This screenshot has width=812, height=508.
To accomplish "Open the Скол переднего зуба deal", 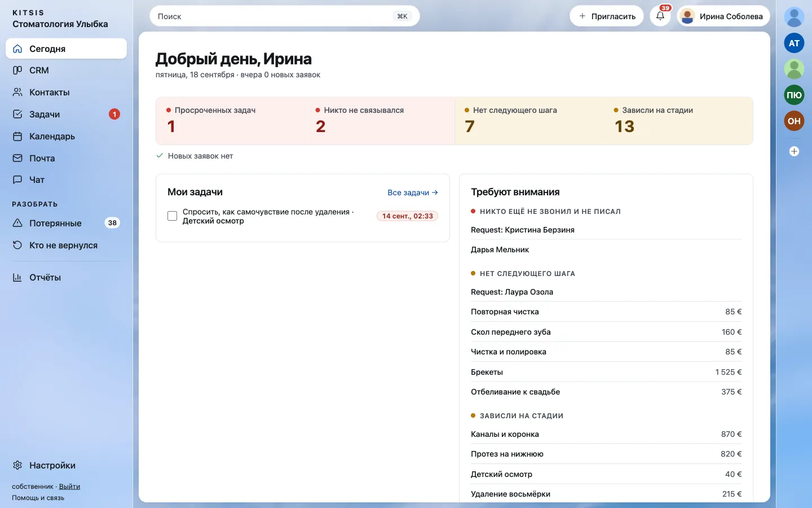I will coord(606,332).
